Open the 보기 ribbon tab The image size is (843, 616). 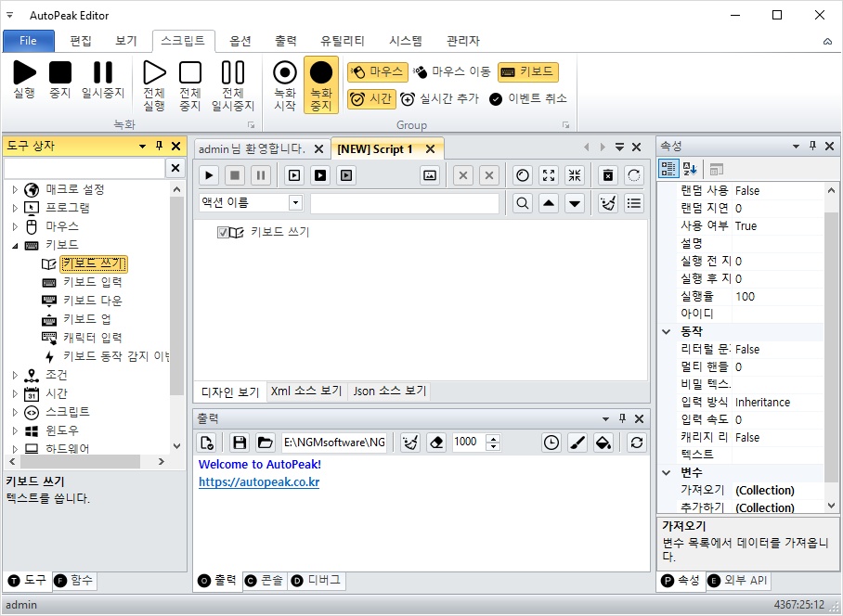[126, 41]
